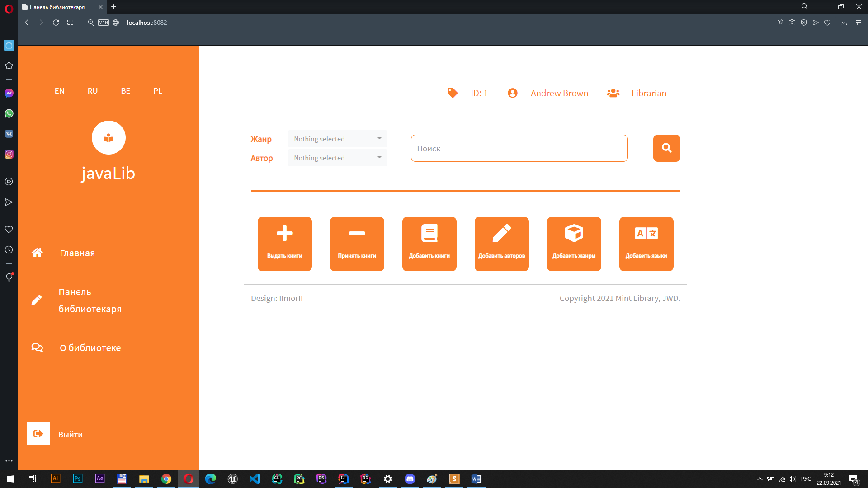Open a new browser tab
868x488 pixels.
click(114, 7)
